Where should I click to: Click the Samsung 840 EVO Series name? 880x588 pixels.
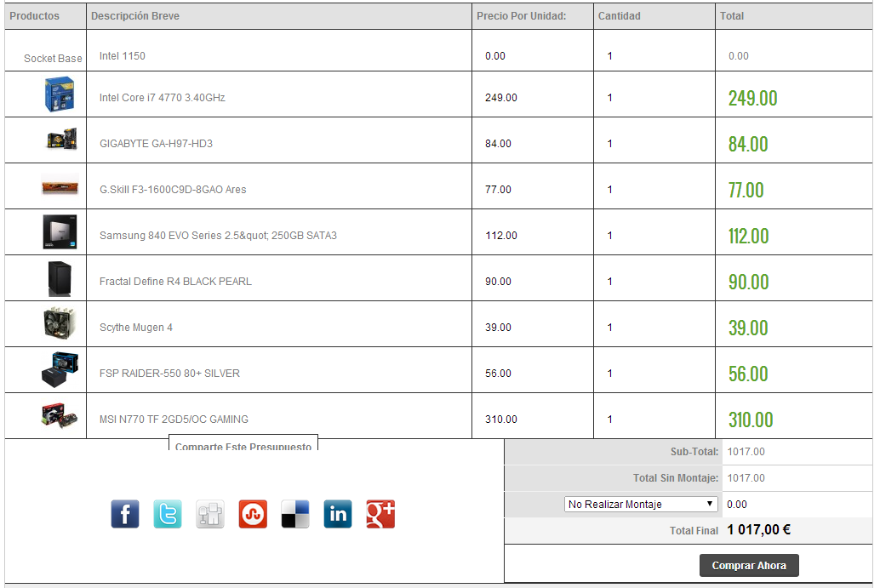(219, 236)
